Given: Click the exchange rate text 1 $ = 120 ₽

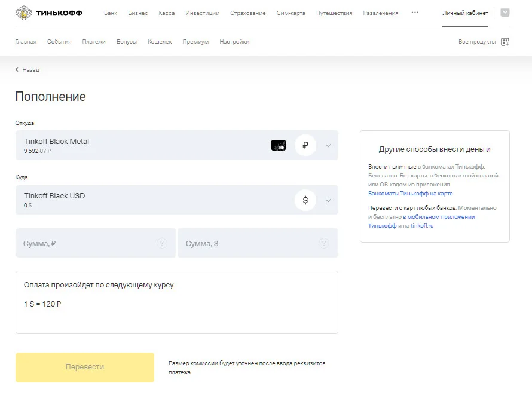Looking at the screenshot, I should pos(42,304).
